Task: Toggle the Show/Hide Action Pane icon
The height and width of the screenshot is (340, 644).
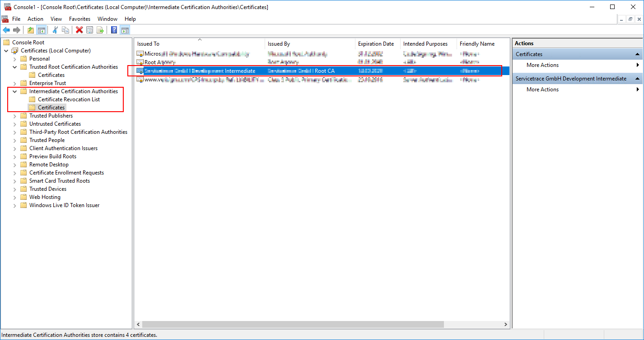Action: tap(125, 30)
